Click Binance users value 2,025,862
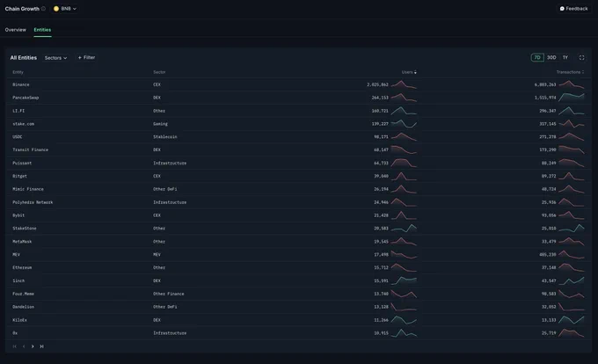Image resolution: width=598 pixels, height=364 pixels. click(x=377, y=84)
